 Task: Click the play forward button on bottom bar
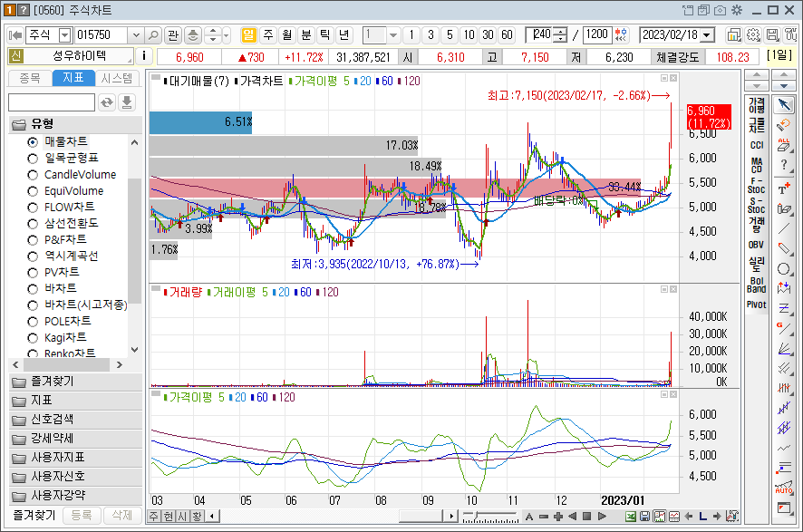coord(602,516)
